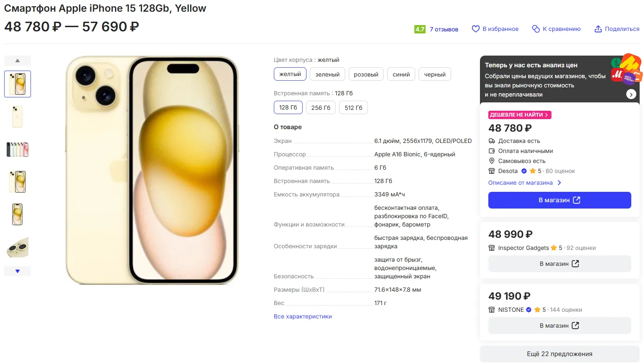This screenshot has width=643, height=364.
Task: Select the зеленый body color option
Action: pyautogui.click(x=327, y=74)
